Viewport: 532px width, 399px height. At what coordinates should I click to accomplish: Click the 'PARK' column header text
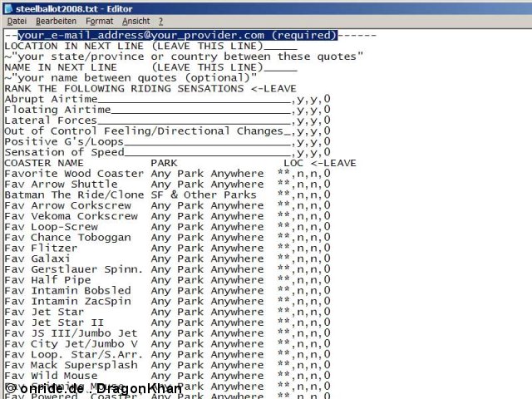(164, 163)
